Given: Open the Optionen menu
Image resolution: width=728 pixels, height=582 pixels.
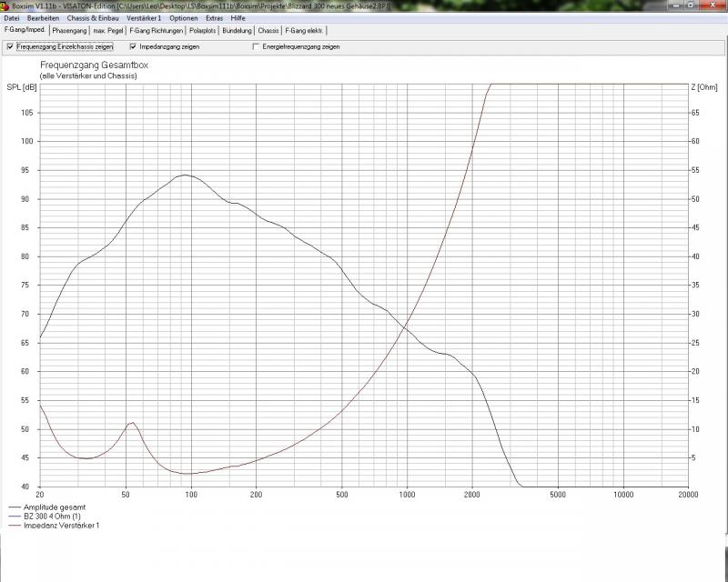Looking at the screenshot, I should coord(183,18).
